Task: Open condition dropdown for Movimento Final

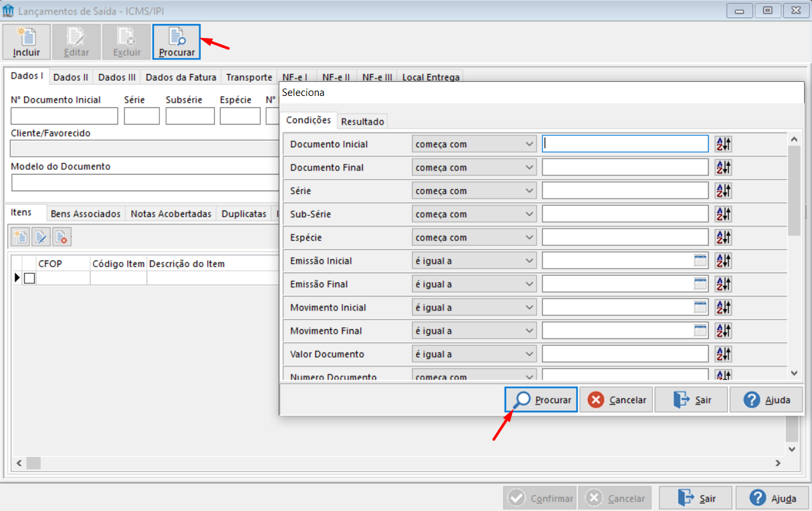Action: click(x=474, y=330)
